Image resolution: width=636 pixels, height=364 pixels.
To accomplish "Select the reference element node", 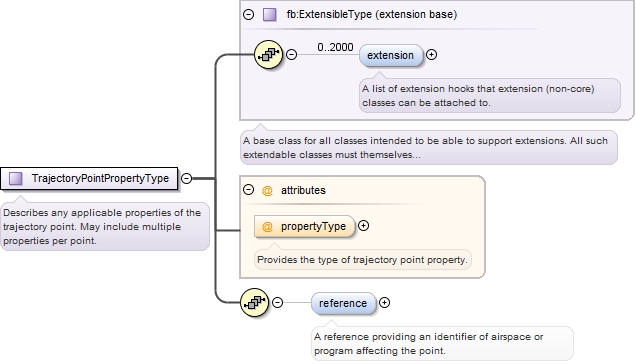I will coord(343,303).
